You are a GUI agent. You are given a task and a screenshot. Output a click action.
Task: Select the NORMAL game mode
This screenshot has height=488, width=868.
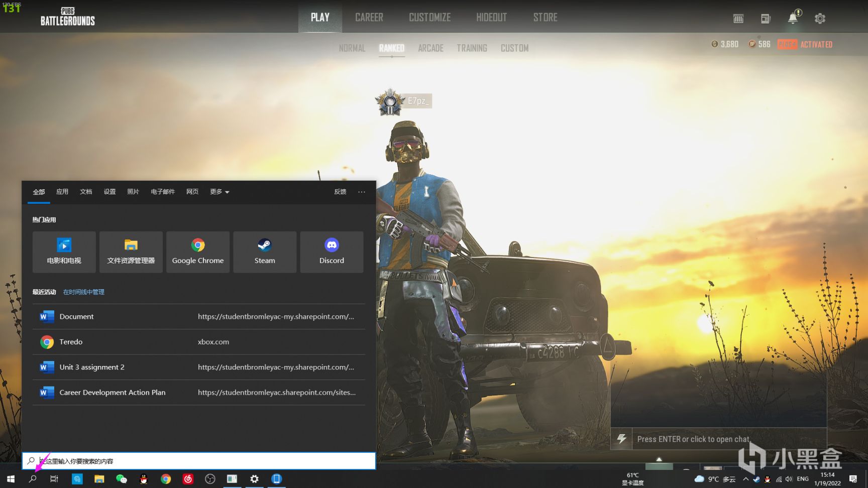[x=352, y=48]
